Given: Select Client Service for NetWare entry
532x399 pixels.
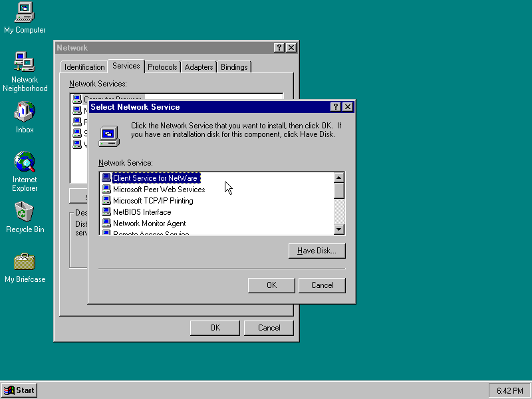Looking at the screenshot, I should coord(156,178).
